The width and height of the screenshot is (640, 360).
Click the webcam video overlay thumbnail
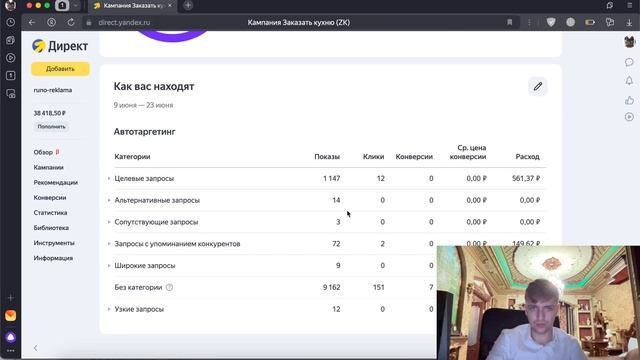click(538, 302)
